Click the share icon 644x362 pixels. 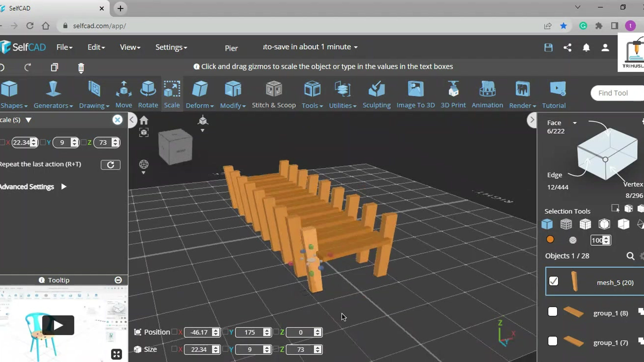pos(567,47)
